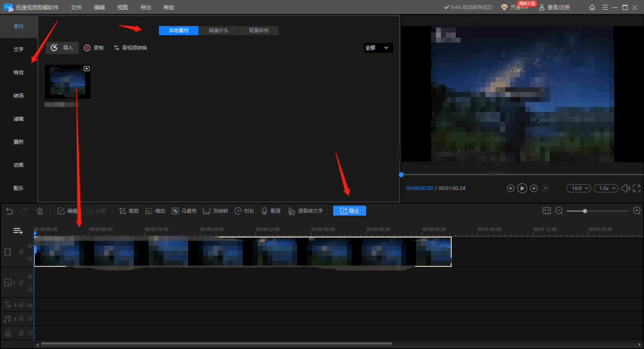This screenshot has height=349, width=644.
Task: Switch to 背景样例 tab
Action: [259, 31]
